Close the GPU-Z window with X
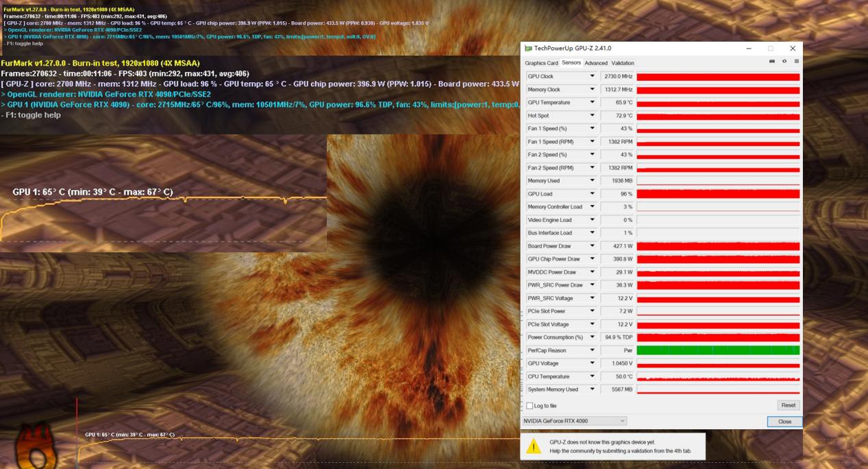This screenshot has width=868, height=469. pyautogui.click(x=793, y=49)
